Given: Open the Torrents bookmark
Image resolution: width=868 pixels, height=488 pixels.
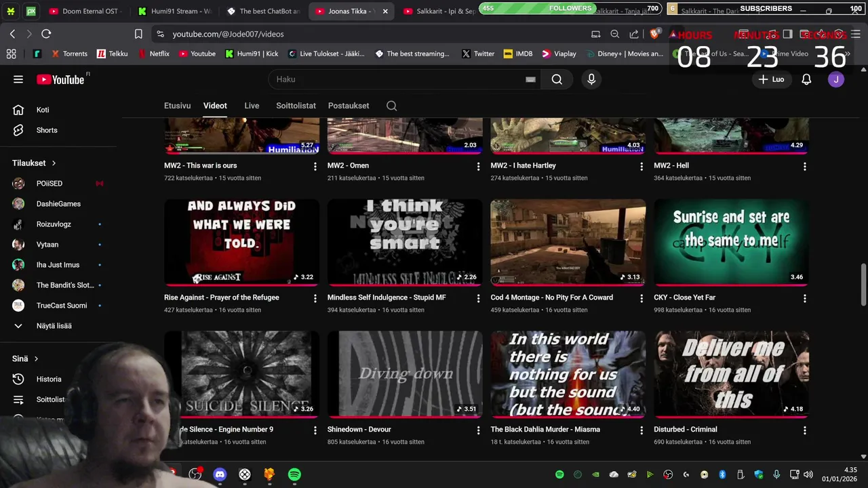Looking at the screenshot, I should click(68, 54).
